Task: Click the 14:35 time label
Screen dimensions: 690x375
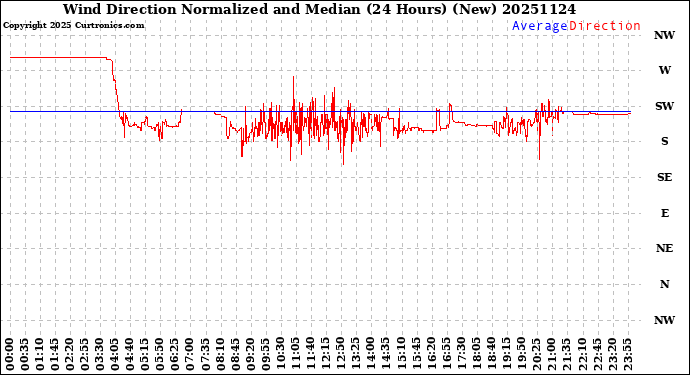Action: point(385,355)
